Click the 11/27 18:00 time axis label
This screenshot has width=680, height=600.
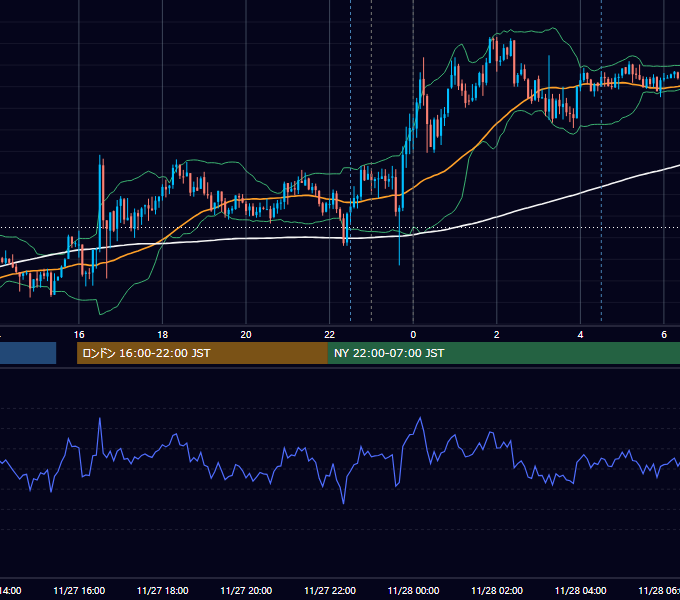[x=163, y=590]
